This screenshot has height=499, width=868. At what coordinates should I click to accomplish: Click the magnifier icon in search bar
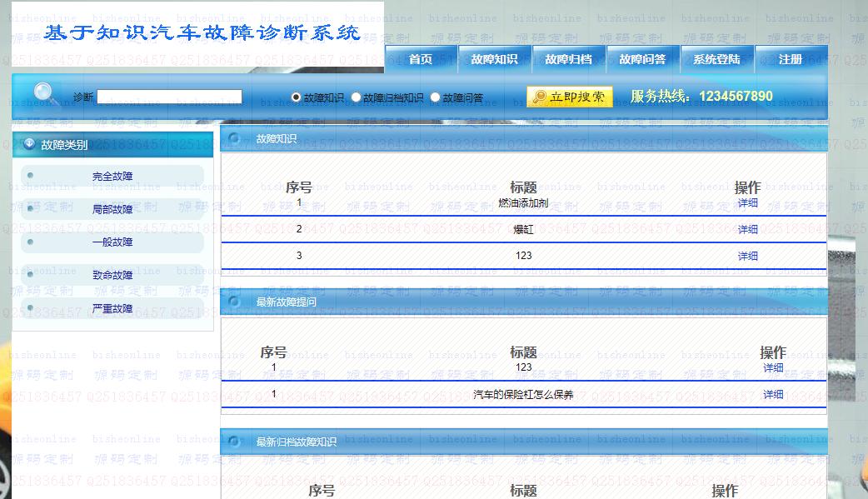coord(43,93)
